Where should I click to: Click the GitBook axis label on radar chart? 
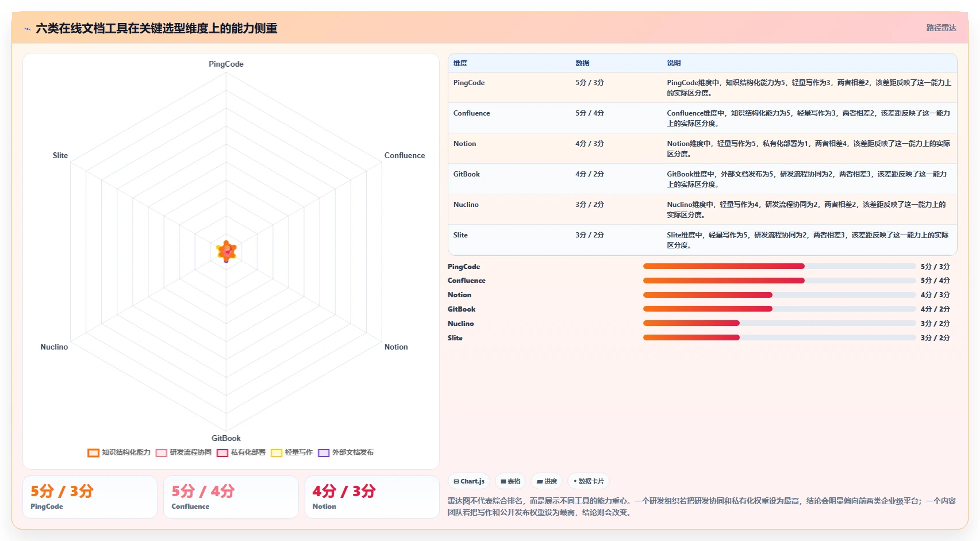(x=226, y=438)
